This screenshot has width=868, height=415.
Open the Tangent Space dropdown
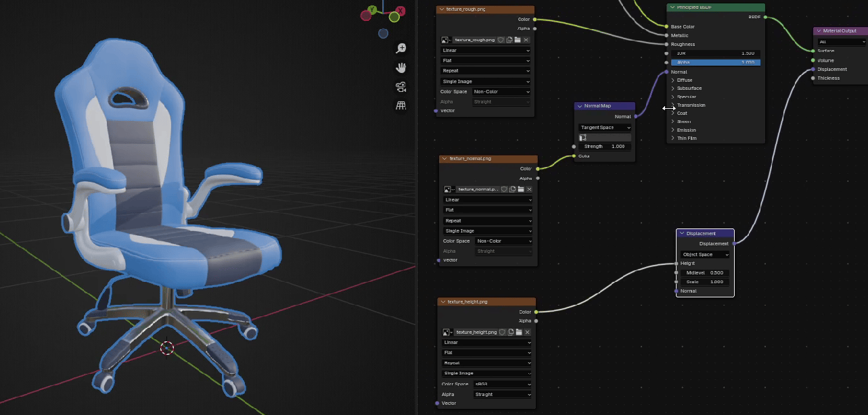605,127
